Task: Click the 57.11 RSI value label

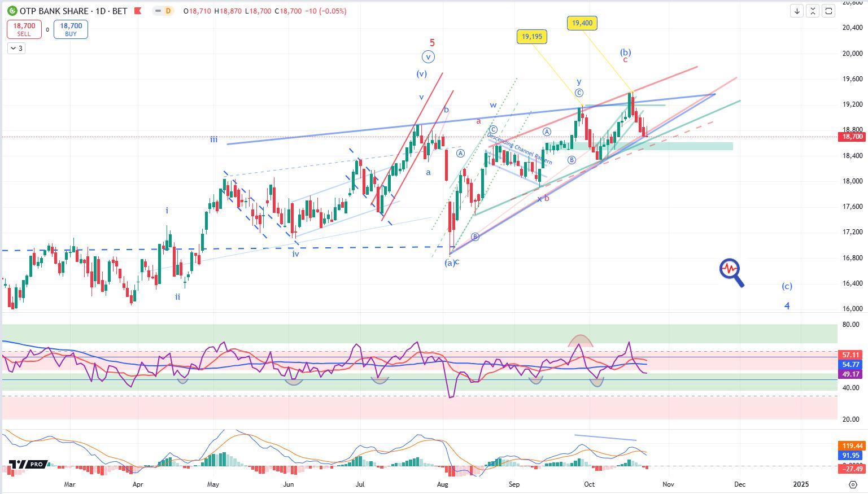Action: 850,355
